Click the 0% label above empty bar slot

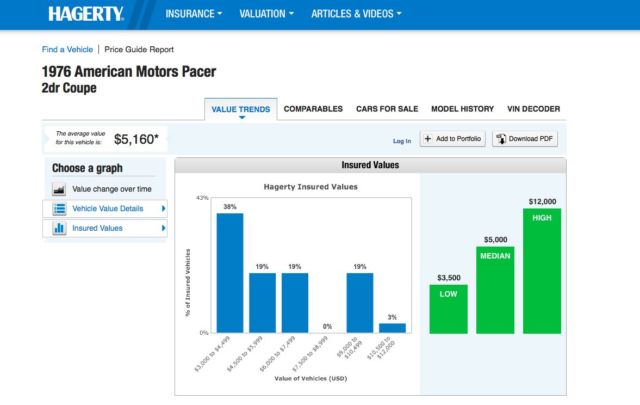click(327, 327)
